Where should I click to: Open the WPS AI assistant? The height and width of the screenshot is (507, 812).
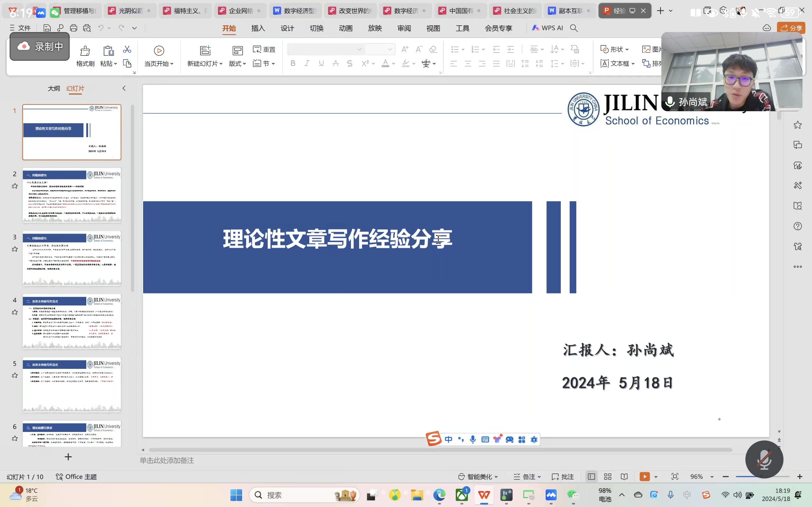[x=547, y=28]
